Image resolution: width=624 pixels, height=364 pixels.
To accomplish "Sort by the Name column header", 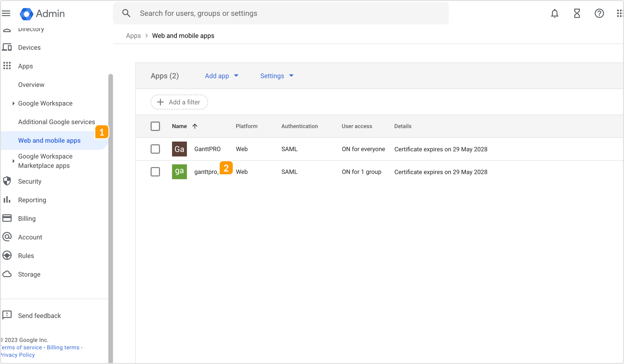I will (x=179, y=126).
